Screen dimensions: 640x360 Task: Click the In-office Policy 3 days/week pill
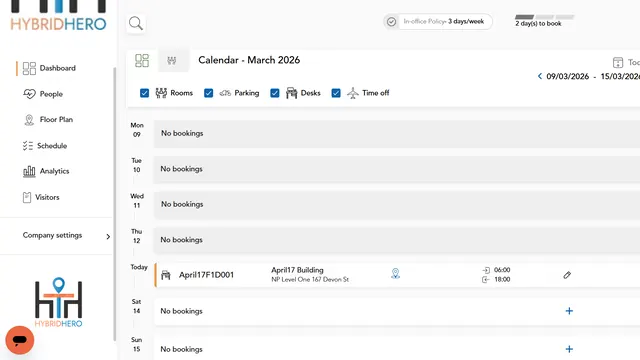[438, 22]
